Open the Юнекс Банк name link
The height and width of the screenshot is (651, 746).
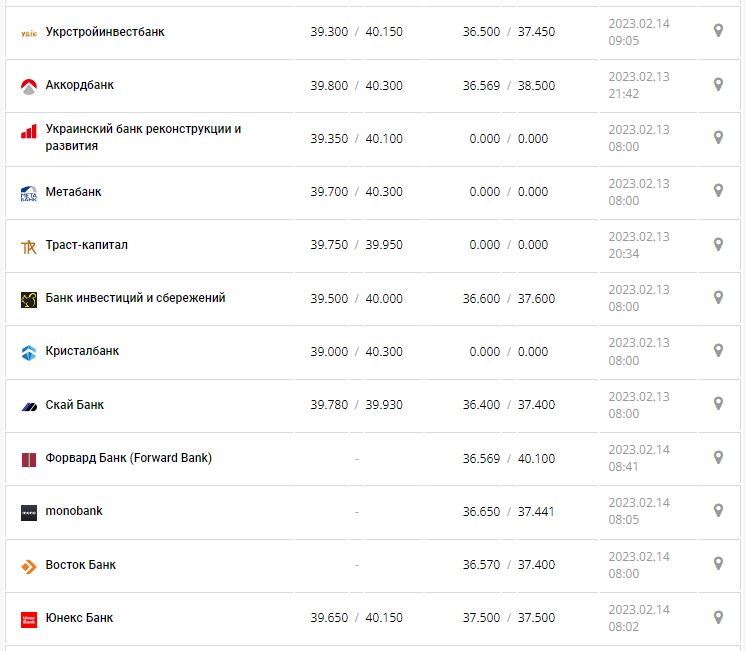[79, 618]
